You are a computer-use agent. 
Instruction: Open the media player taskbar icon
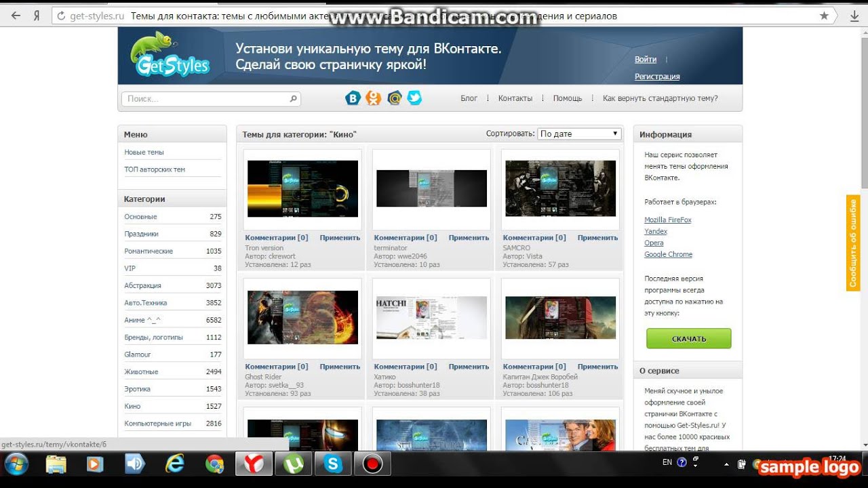tap(95, 464)
